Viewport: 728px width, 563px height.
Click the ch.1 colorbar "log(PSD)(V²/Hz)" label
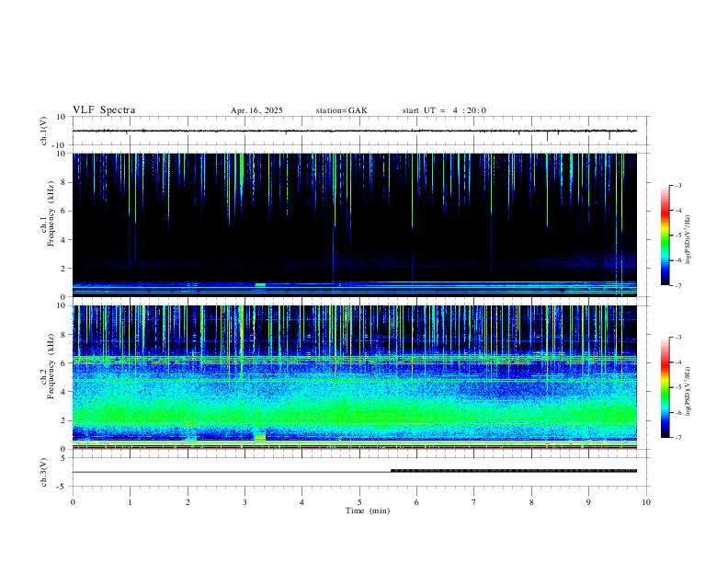click(688, 239)
